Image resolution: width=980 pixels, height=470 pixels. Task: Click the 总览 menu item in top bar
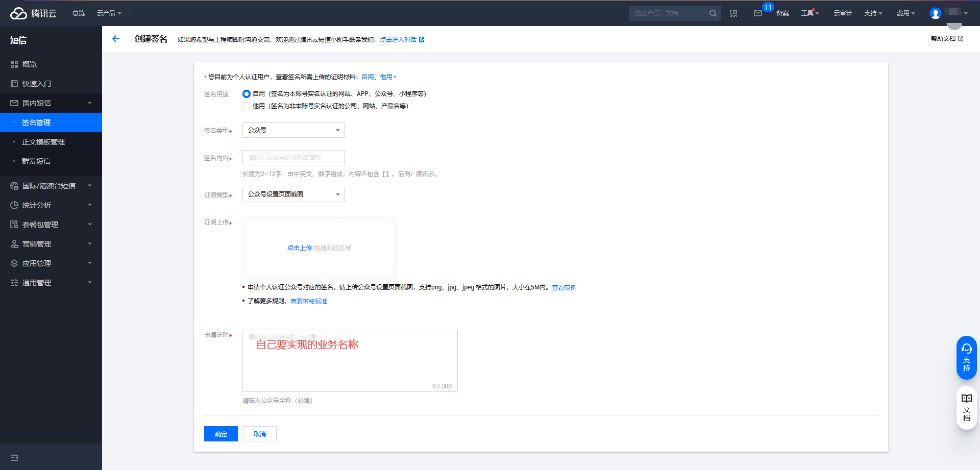pyautogui.click(x=78, y=13)
